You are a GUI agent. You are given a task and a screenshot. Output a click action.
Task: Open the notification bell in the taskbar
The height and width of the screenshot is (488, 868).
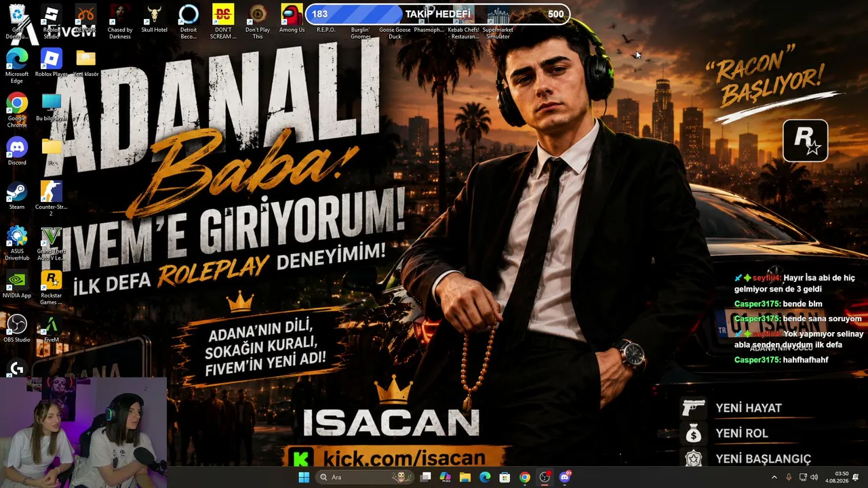[x=856, y=477]
